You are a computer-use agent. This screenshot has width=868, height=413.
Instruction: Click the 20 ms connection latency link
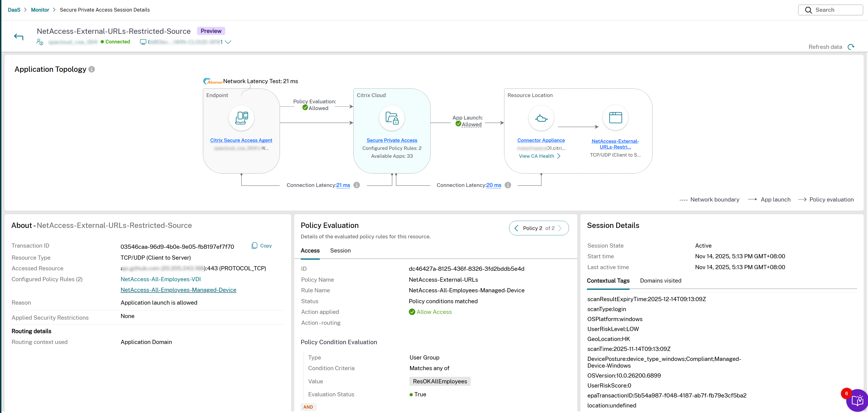[x=494, y=185]
